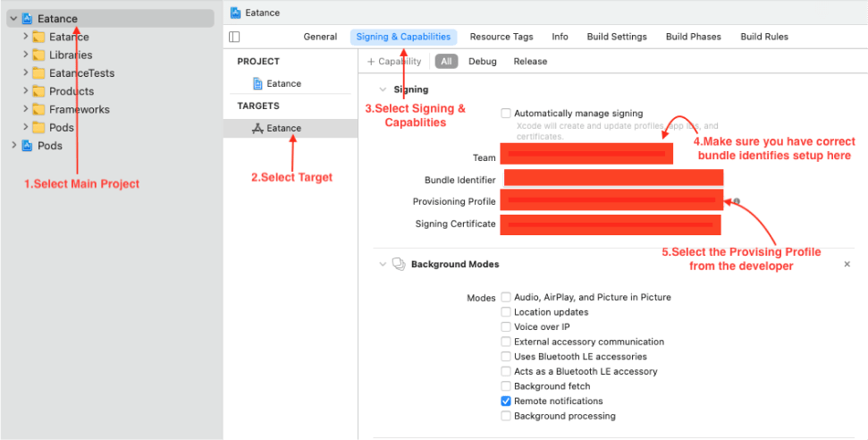Enable Background fetch mode checkbox
This screenshot has width=868, height=440.
(506, 386)
